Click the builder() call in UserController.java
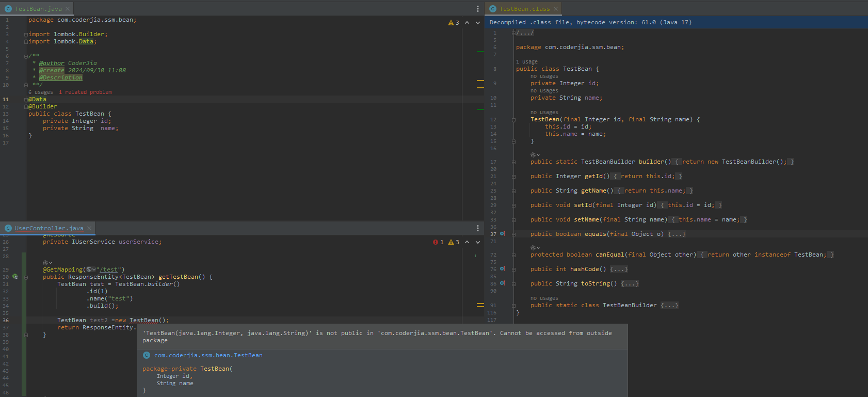Image resolution: width=868 pixels, height=397 pixels. click(x=164, y=284)
